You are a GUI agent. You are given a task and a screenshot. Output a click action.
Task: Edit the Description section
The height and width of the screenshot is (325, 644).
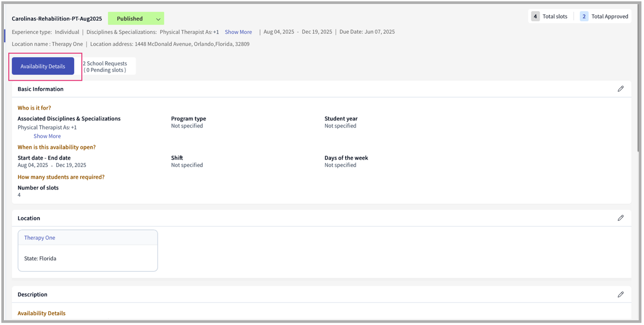pyautogui.click(x=620, y=294)
